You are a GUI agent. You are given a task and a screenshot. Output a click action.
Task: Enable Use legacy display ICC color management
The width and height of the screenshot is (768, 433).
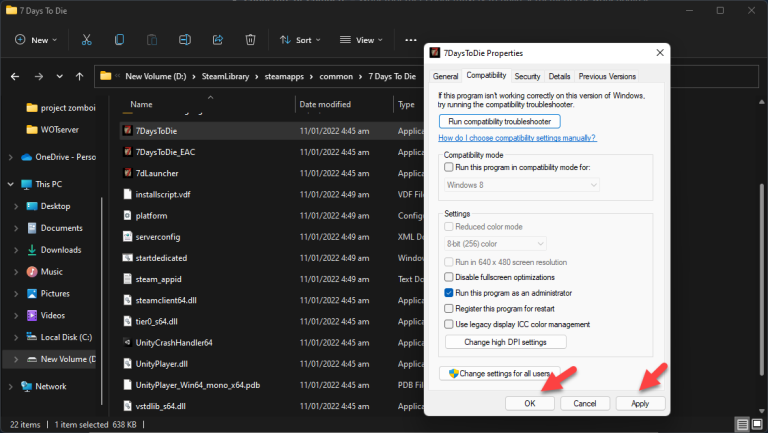pyautogui.click(x=449, y=324)
